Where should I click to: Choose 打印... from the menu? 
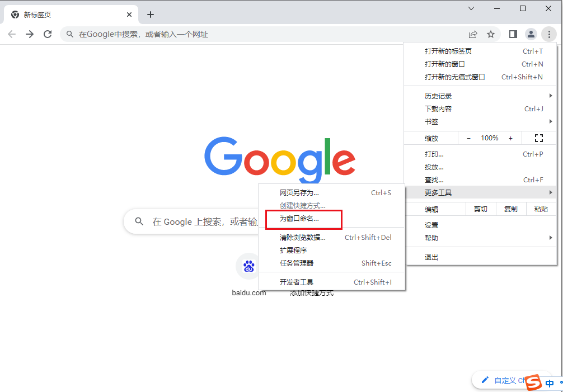(x=480, y=154)
